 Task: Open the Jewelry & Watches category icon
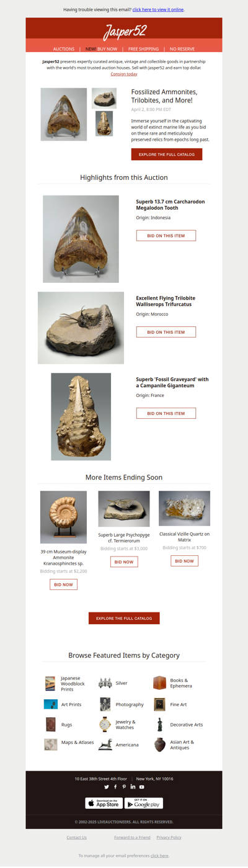coord(105,725)
